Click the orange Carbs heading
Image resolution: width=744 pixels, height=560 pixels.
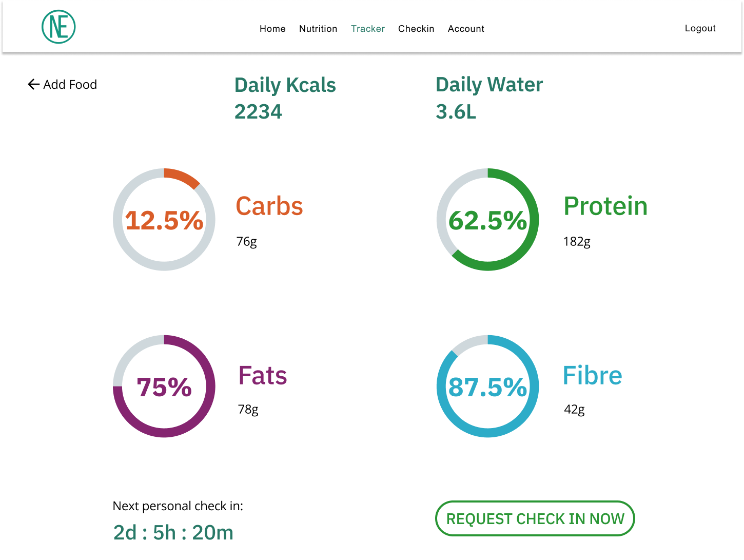[x=269, y=206]
